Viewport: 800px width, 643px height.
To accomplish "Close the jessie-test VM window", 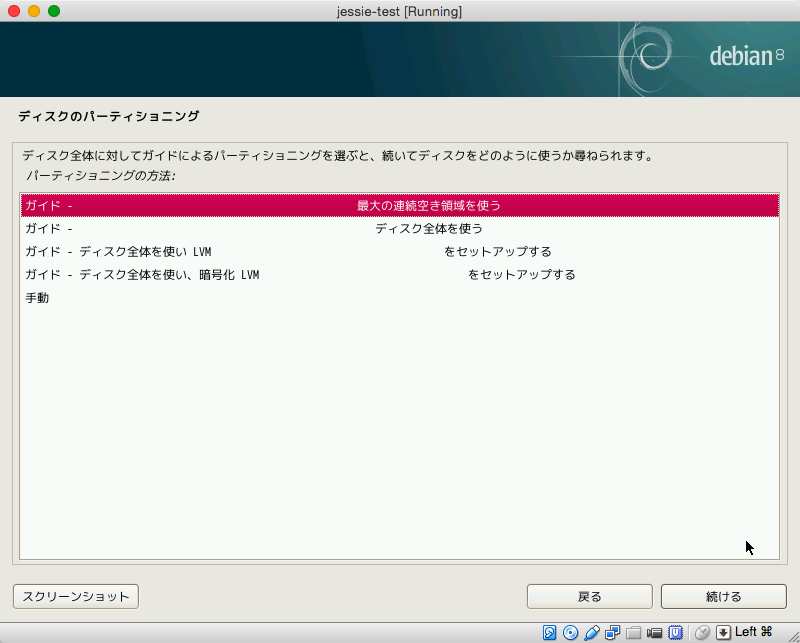I will click(x=14, y=11).
